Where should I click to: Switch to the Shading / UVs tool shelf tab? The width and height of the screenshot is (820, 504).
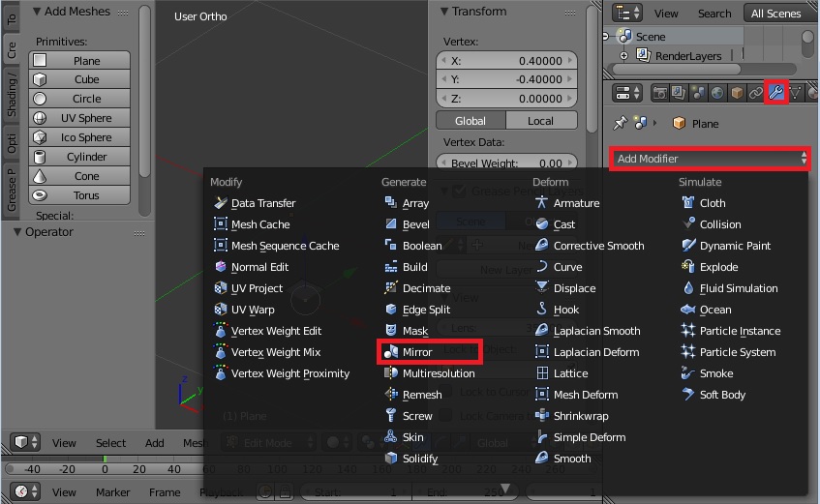[11, 95]
